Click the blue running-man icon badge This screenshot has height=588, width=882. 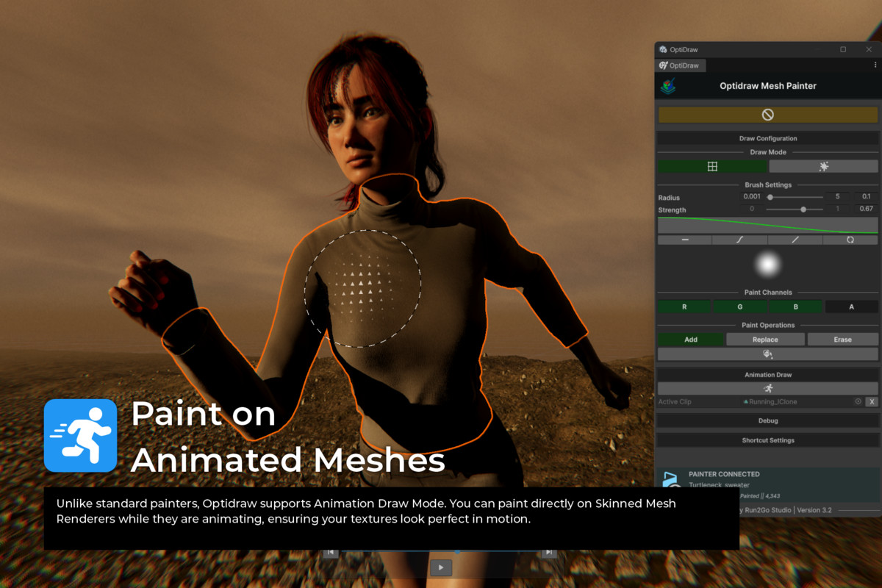[81, 435]
